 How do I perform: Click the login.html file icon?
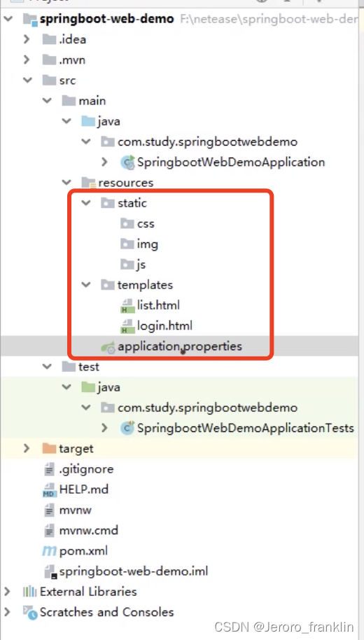(127, 326)
